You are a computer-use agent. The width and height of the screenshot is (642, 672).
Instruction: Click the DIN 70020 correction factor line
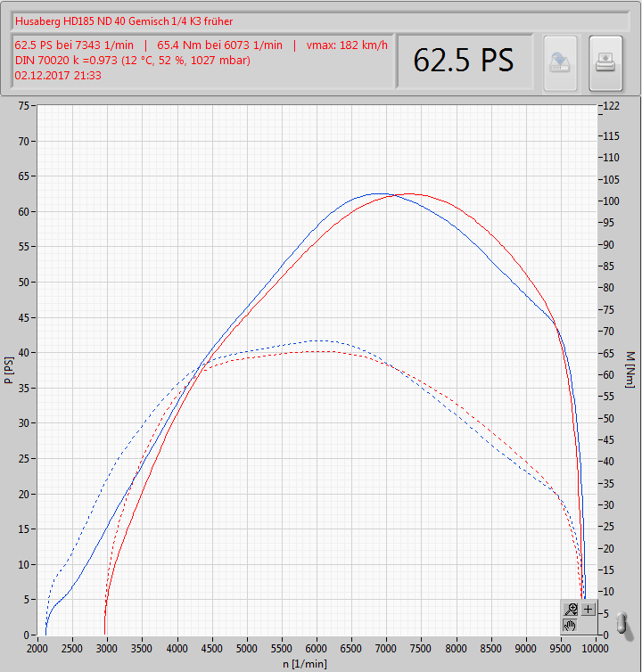pyautogui.click(x=132, y=61)
